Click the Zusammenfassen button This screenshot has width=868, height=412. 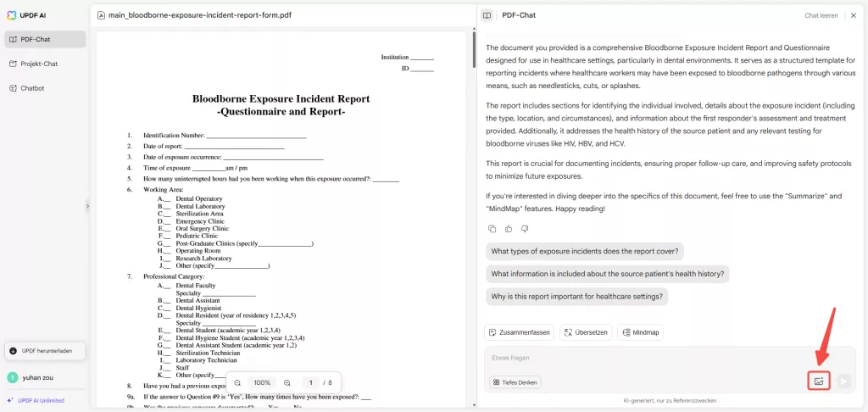520,332
